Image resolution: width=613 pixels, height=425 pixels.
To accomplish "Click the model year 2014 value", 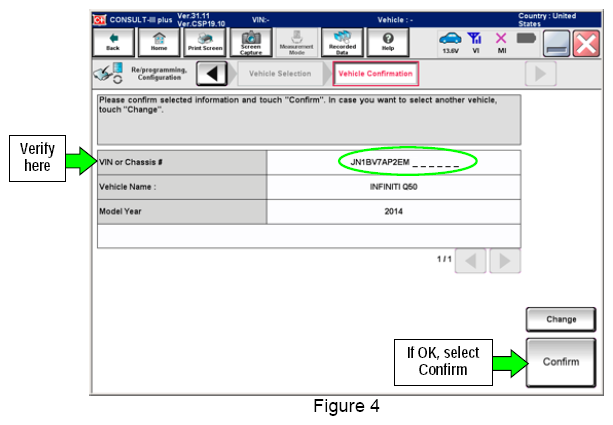I will pyautogui.click(x=393, y=212).
